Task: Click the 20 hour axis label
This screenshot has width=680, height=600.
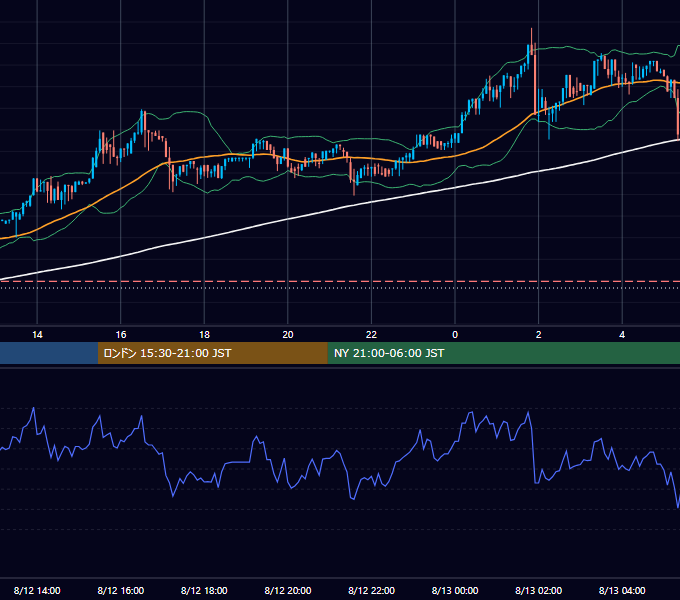Action: pyautogui.click(x=288, y=335)
